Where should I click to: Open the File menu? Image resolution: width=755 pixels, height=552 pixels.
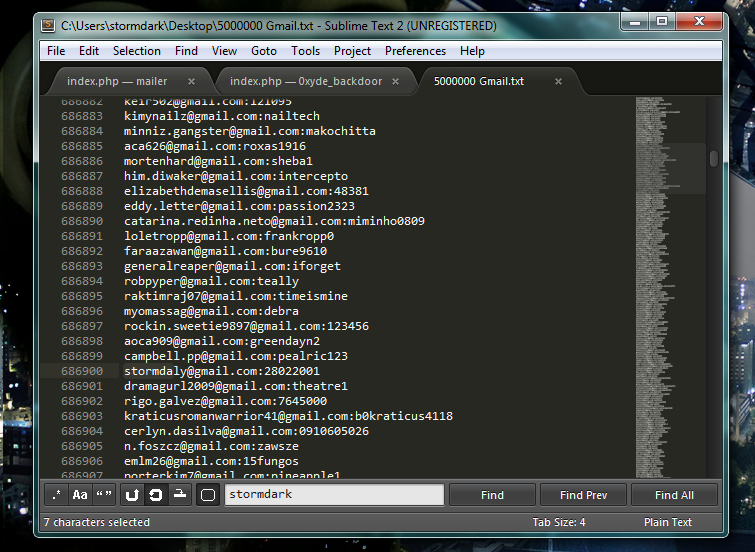[56, 51]
